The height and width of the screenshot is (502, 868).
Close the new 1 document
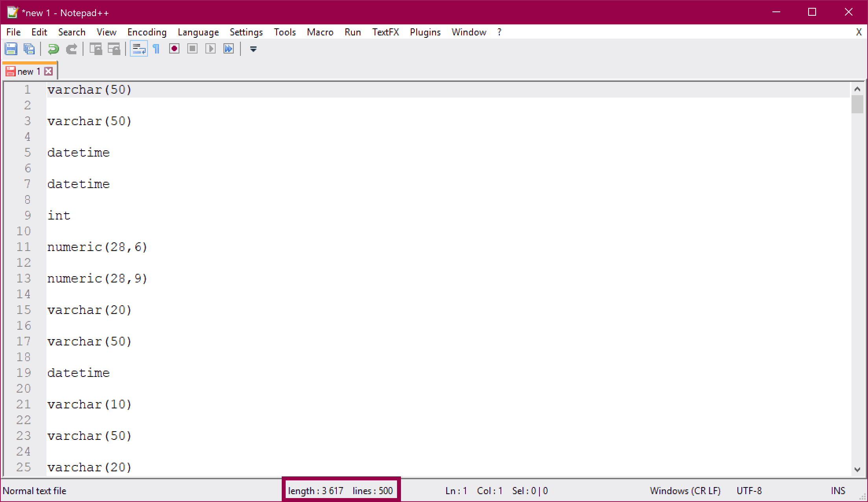pos(48,71)
